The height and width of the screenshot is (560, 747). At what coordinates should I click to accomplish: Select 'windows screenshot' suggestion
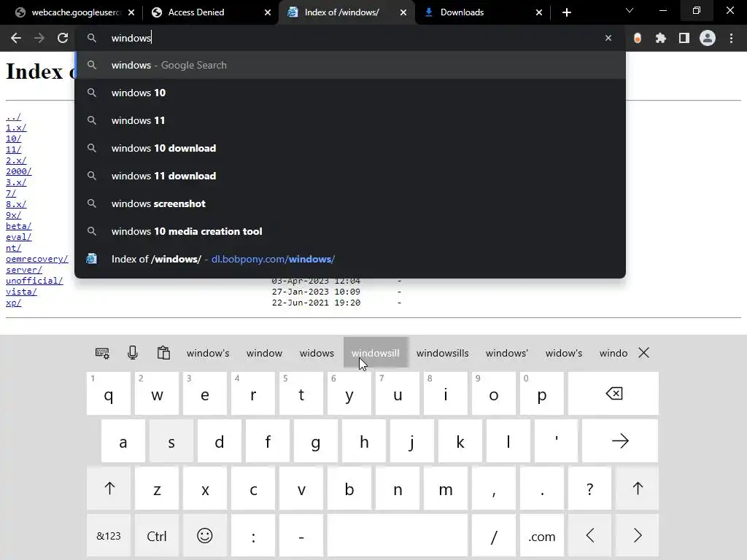(x=350, y=203)
